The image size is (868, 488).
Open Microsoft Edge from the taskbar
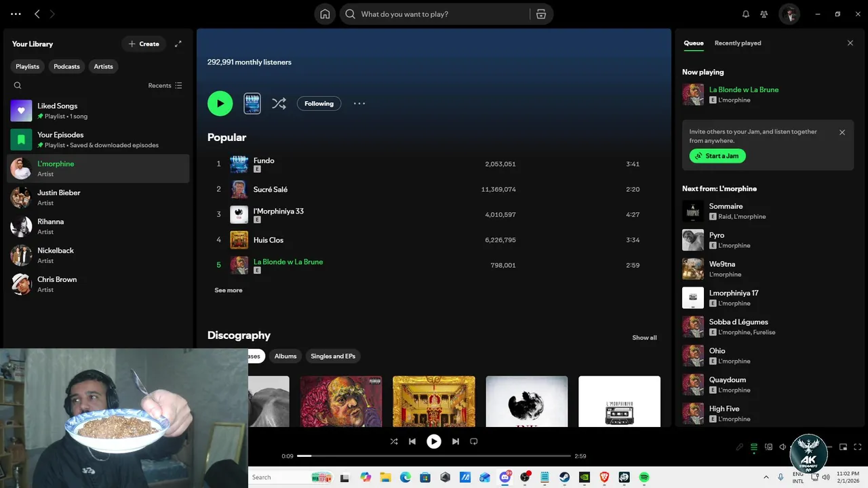[405, 477]
